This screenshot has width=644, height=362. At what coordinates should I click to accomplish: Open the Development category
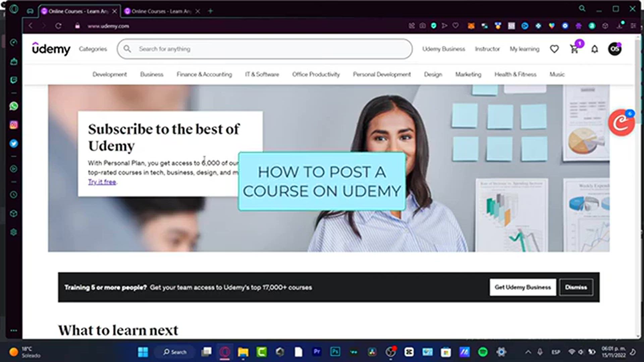click(110, 74)
